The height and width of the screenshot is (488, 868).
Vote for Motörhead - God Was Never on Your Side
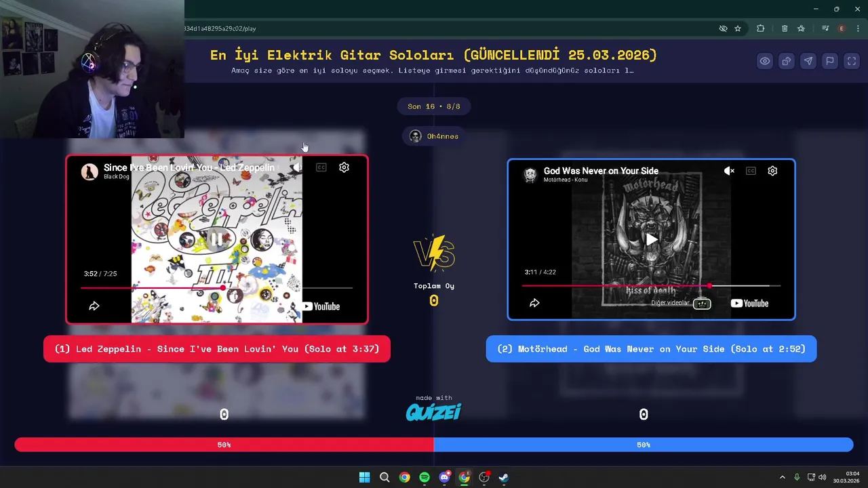coord(651,349)
